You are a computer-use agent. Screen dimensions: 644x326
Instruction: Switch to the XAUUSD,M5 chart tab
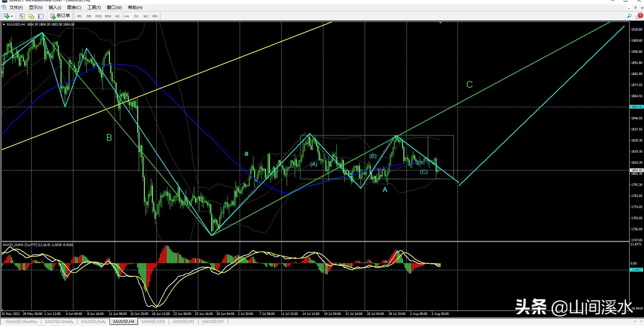coord(183,322)
